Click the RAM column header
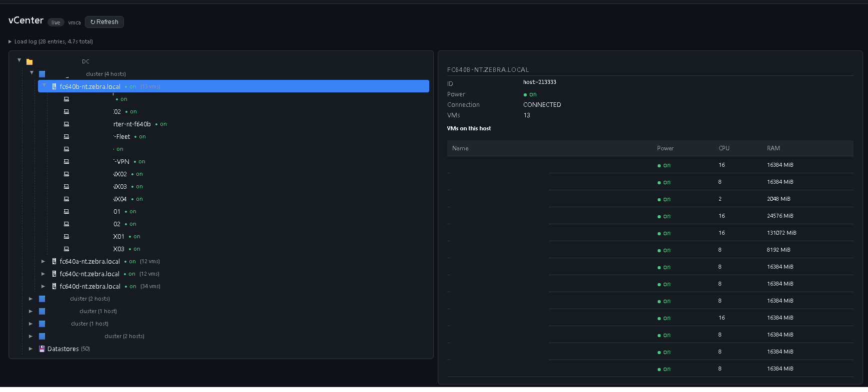This screenshot has width=868, height=392. 774,148
